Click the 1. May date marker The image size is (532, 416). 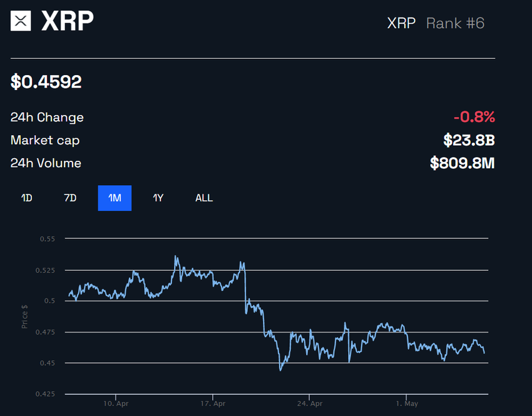coord(406,403)
